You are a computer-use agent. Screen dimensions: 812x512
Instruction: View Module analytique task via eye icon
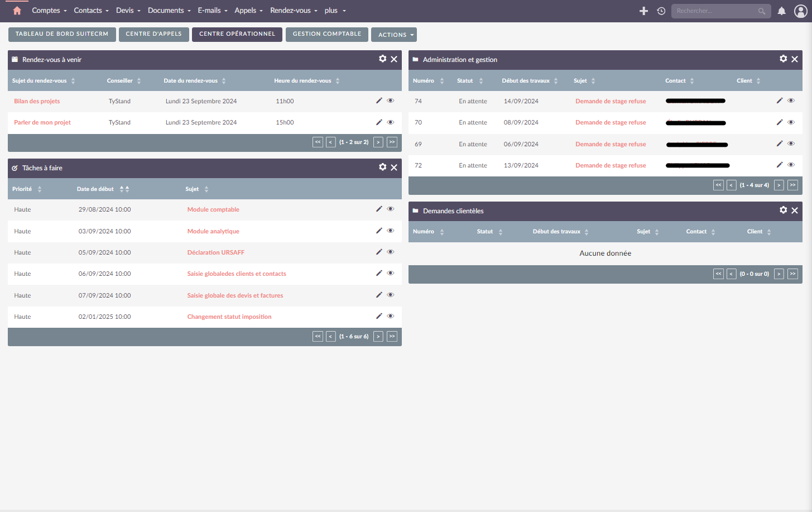(x=391, y=231)
